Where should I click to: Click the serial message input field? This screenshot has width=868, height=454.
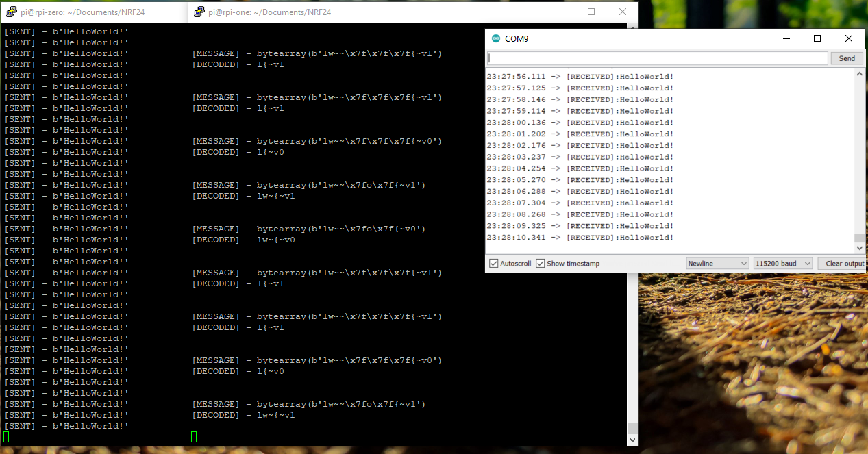[x=658, y=58]
